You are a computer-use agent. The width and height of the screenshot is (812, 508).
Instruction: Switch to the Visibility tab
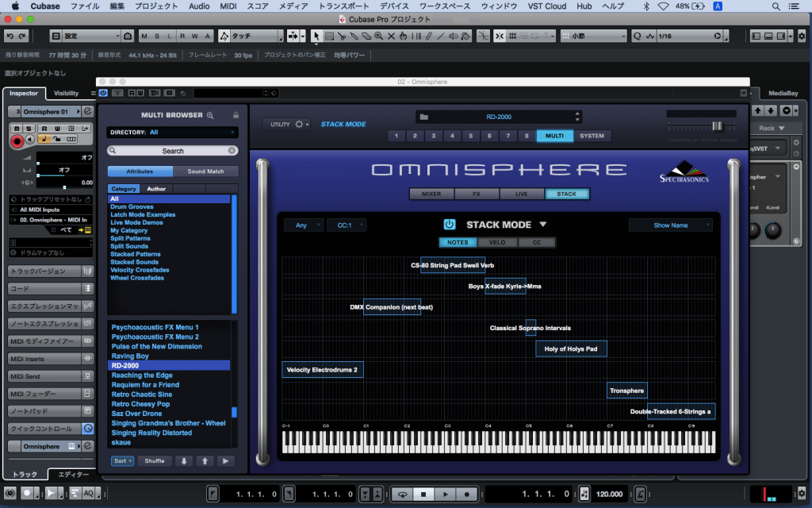pos(67,94)
